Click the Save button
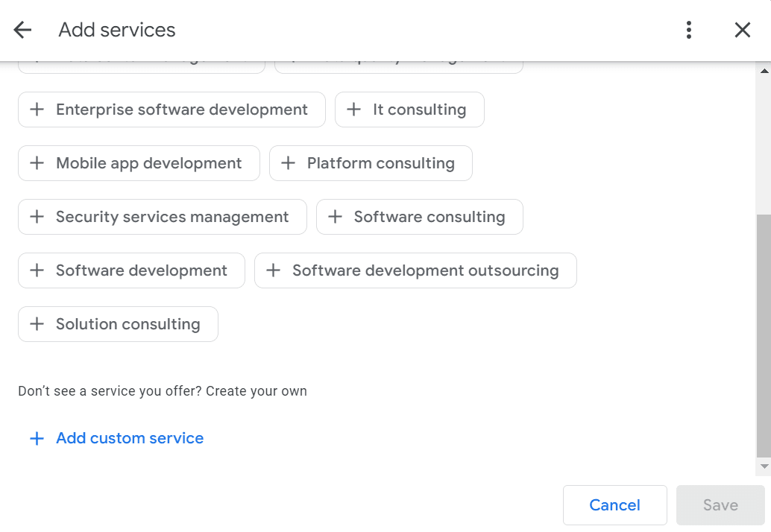771x532 pixels. point(720,505)
